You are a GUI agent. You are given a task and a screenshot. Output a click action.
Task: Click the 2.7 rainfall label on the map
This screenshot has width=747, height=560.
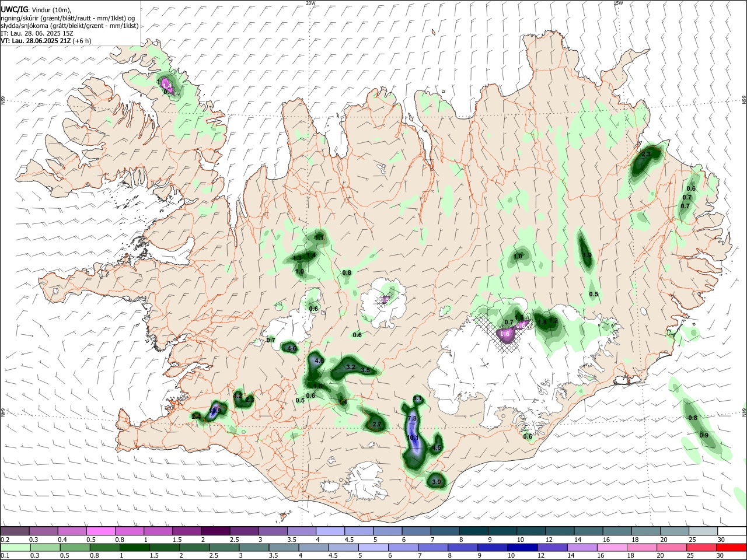(376, 425)
